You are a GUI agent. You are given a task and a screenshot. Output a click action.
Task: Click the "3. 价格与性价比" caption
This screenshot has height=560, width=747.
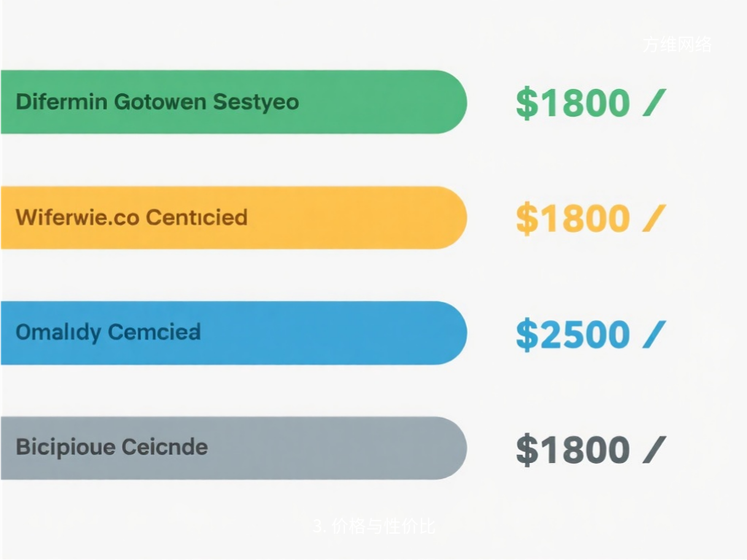pos(373,526)
